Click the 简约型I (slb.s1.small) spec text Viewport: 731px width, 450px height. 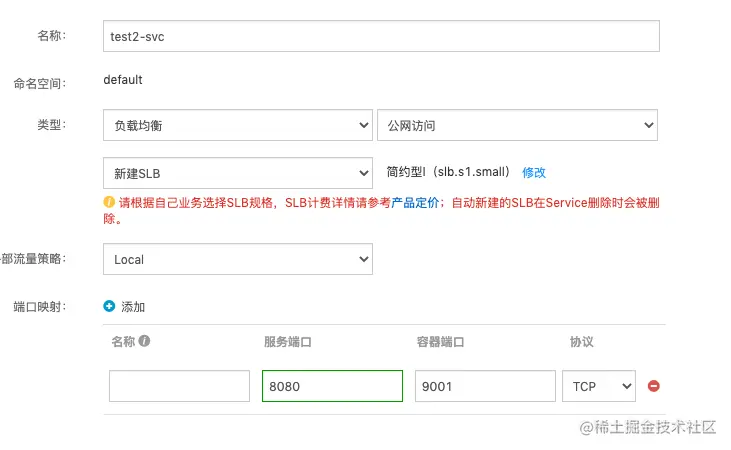click(448, 173)
